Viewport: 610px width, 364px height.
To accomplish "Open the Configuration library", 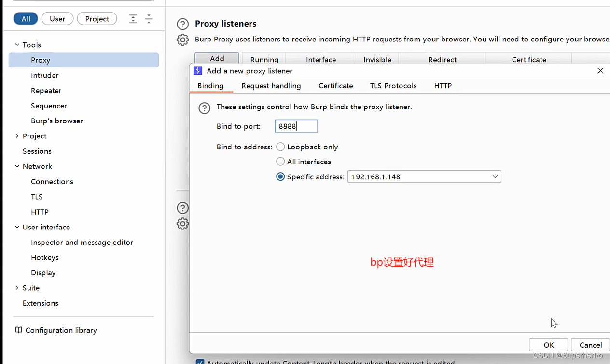I will 61,330.
